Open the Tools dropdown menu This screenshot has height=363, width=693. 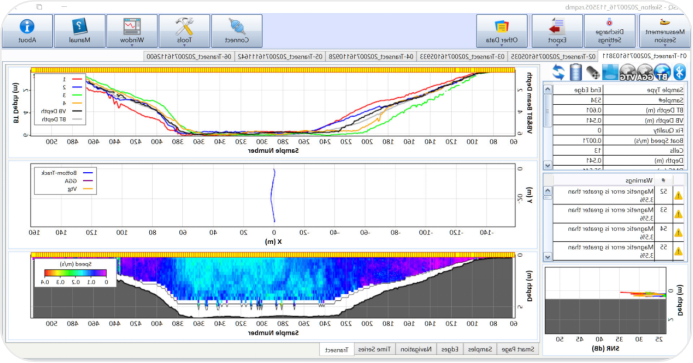tap(184, 31)
